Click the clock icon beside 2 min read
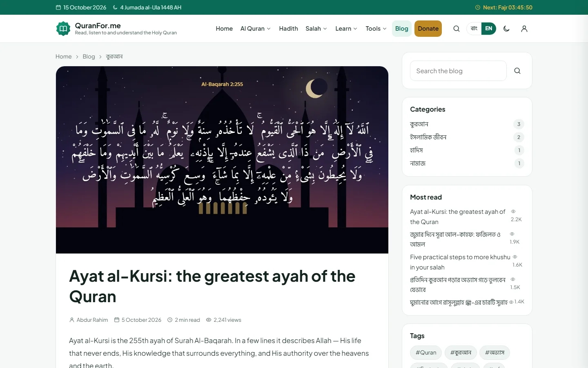The width and height of the screenshot is (588, 368). [x=170, y=320]
